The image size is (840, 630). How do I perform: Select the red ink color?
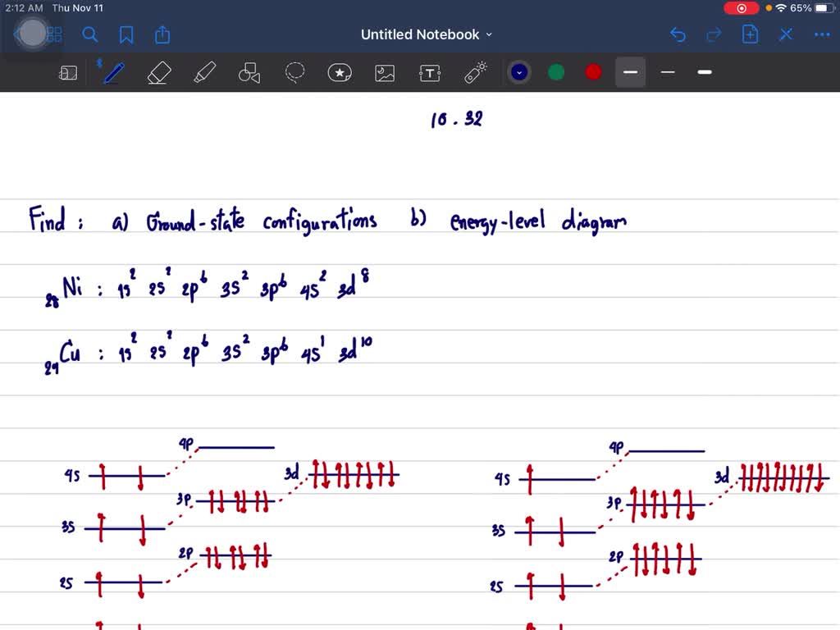pos(592,72)
